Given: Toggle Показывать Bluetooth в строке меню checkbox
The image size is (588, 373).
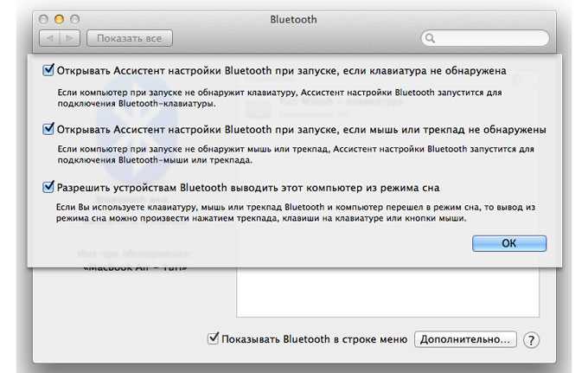Looking at the screenshot, I should (x=213, y=338).
